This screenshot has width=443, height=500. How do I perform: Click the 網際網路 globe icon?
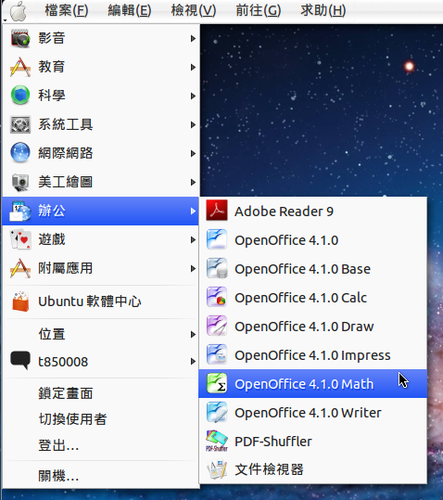tap(20, 153)
